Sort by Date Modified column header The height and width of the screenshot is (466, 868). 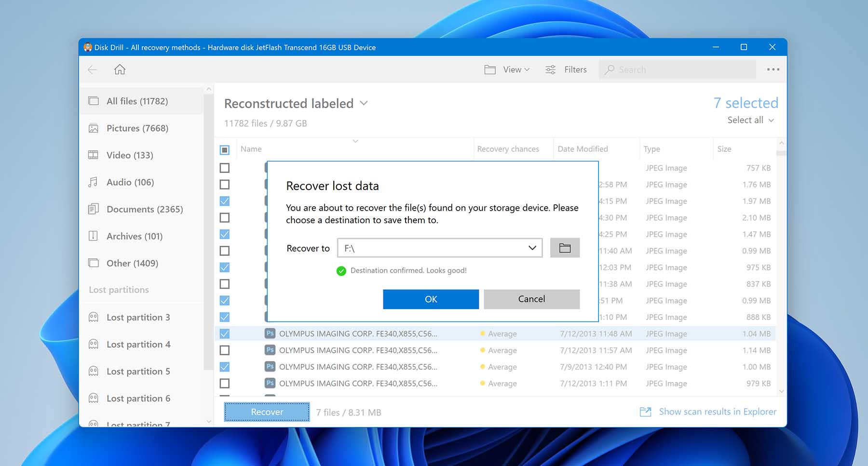(583, 149)
